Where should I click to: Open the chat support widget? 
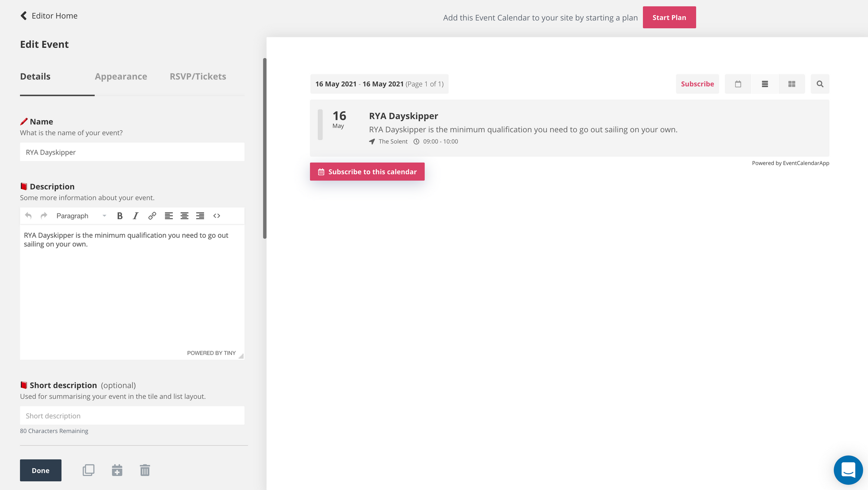[x=848, y=470]
